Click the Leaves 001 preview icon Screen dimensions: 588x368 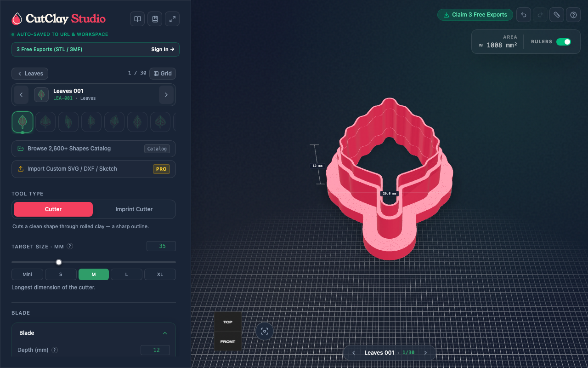coord(41,95)
